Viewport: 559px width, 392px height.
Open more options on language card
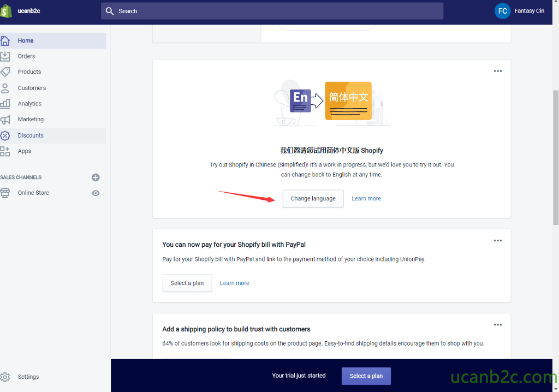coord(498,71)
